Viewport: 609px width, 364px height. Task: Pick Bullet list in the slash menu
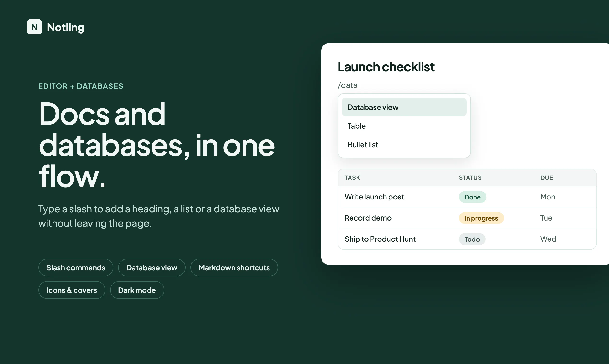[x=404, y=144]
